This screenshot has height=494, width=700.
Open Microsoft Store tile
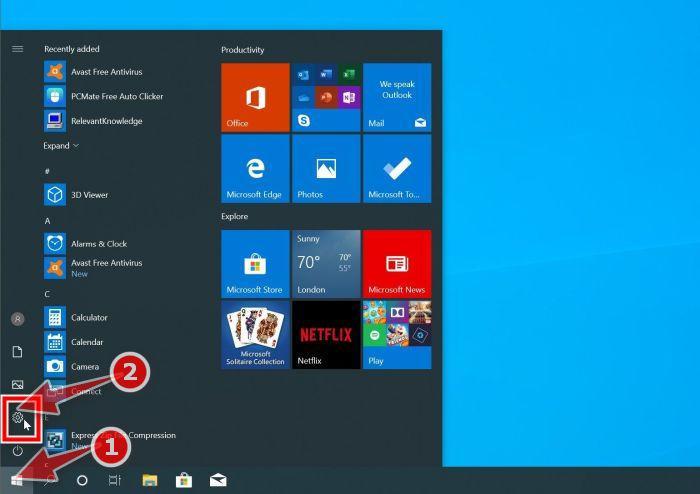255,264
